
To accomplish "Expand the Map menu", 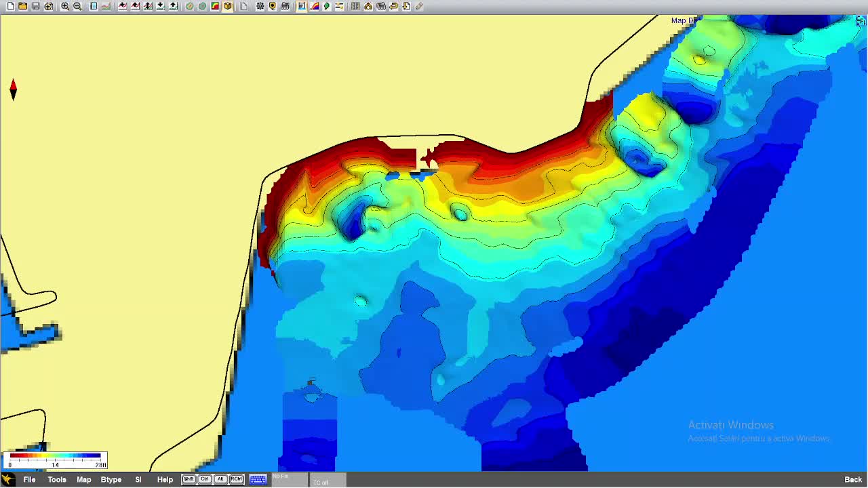I will pyautogui.click(x=83, y=479).
